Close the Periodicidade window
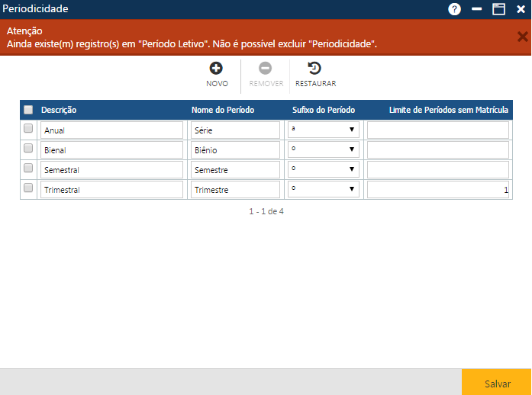This screenshot has height=395, width=532. pyautogui.click(x=521, y=9)
